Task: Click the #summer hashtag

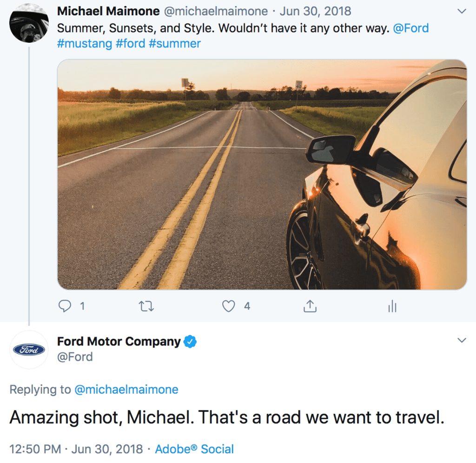Action: 174,44
